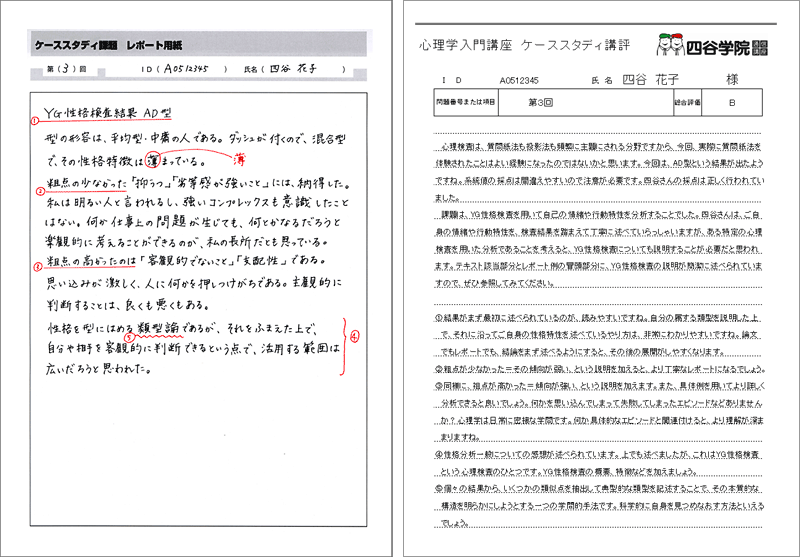Click review comment ① starting 結果がまず最初に
The width and height of the screenshot is (800, 557).
tap(599, 335)
